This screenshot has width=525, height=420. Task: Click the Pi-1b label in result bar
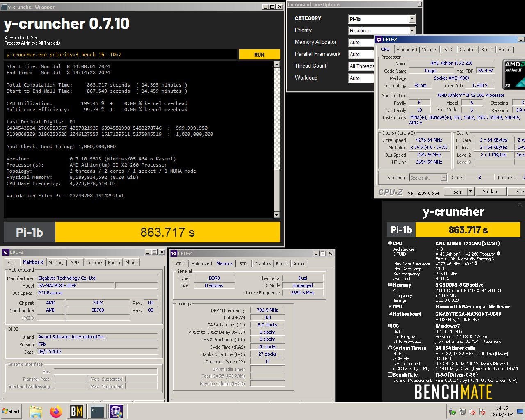[30, 233]
